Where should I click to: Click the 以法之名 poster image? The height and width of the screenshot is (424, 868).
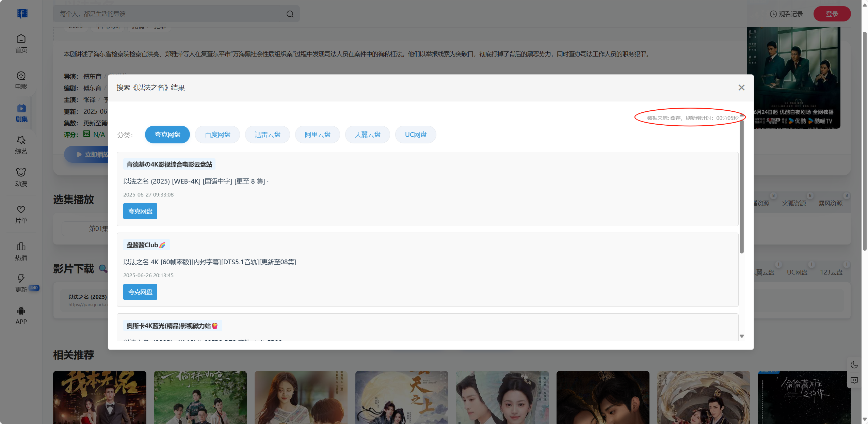click(x=793, y=78)
